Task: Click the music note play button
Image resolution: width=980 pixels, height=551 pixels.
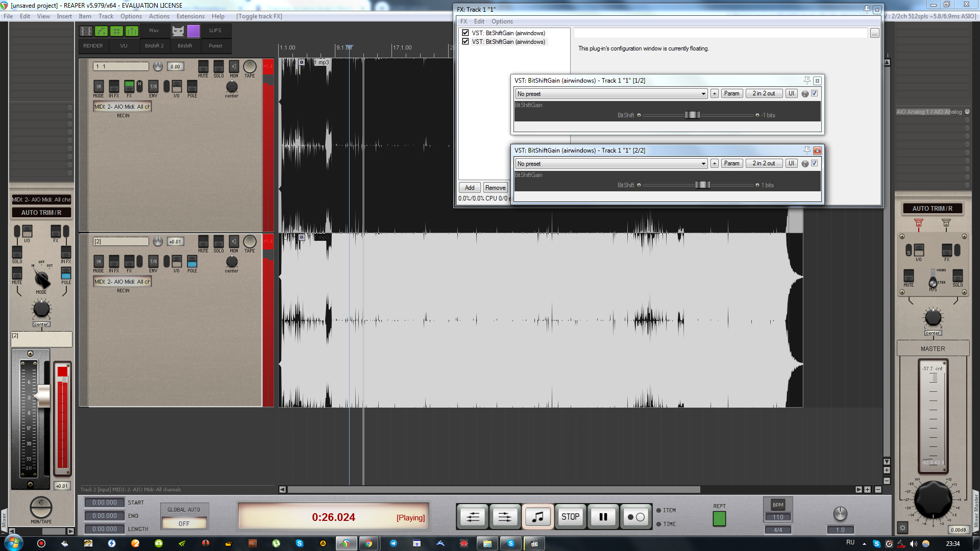Action: pyautogui.click(x=537, y=517)
